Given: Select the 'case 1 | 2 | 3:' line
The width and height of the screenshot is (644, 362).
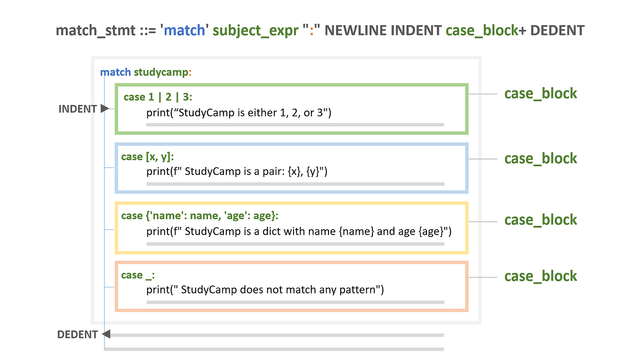Looking at the screenshot, I should (158, 97).
